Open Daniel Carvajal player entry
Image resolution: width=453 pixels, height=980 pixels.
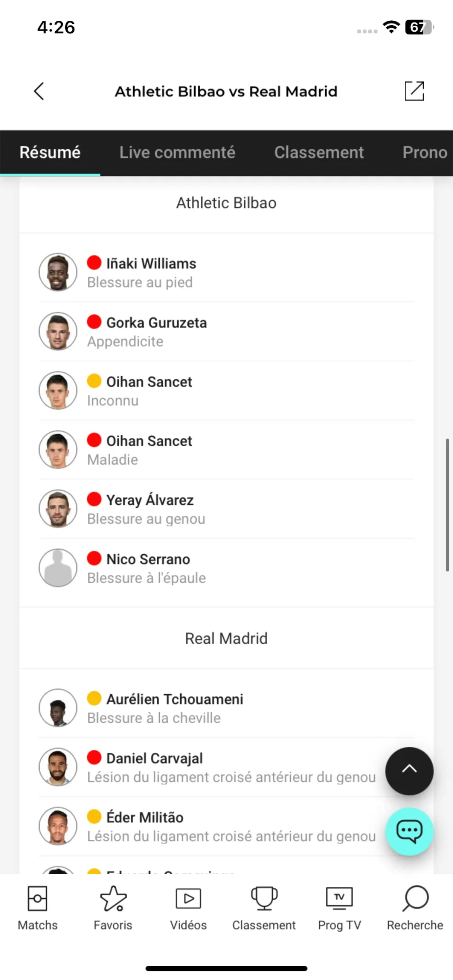click(x=226, y=767)
